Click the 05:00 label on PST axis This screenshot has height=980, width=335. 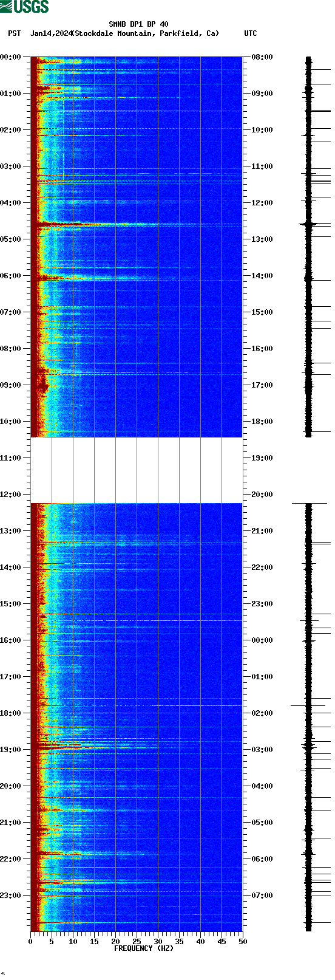point(11,239)
